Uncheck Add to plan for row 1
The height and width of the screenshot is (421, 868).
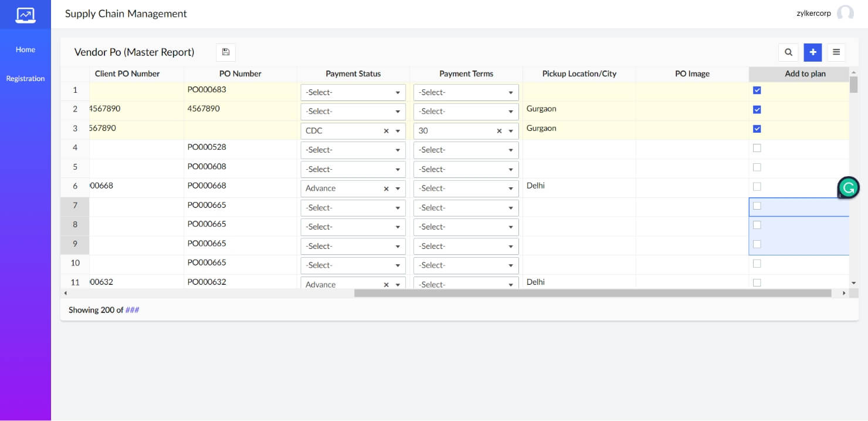tap(757, 90)
